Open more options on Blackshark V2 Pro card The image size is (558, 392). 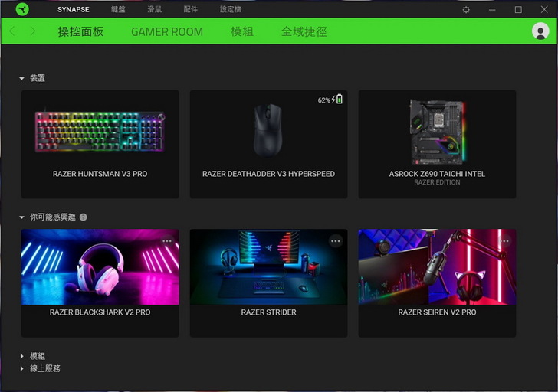click(167, 241)
